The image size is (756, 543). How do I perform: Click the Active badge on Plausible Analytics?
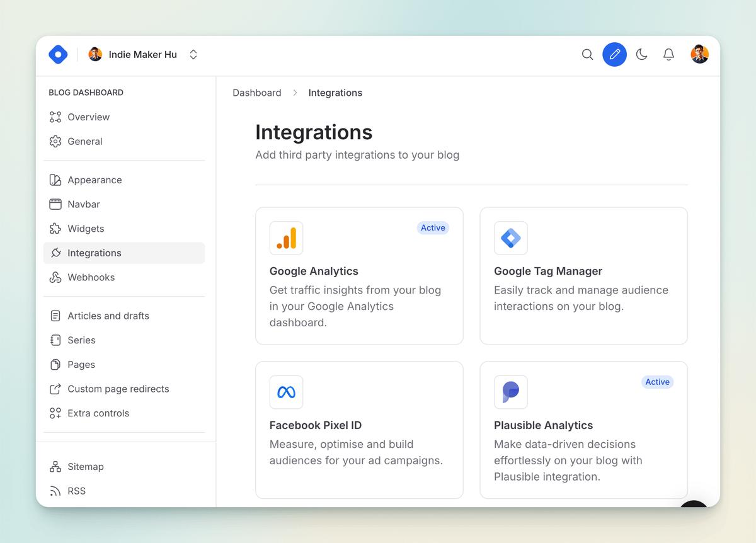click(657, 382)
